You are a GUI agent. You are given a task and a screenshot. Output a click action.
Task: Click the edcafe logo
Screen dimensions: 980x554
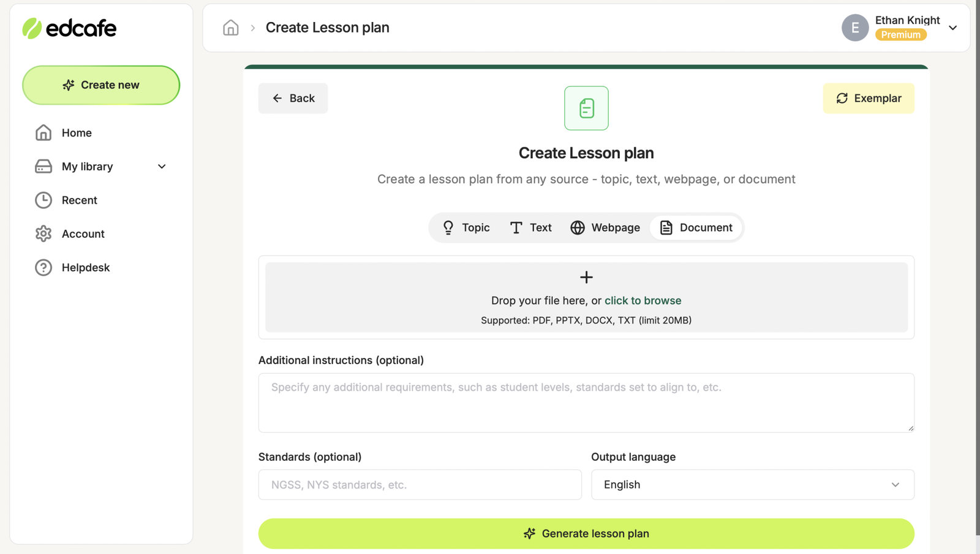(x=69, y=28)
